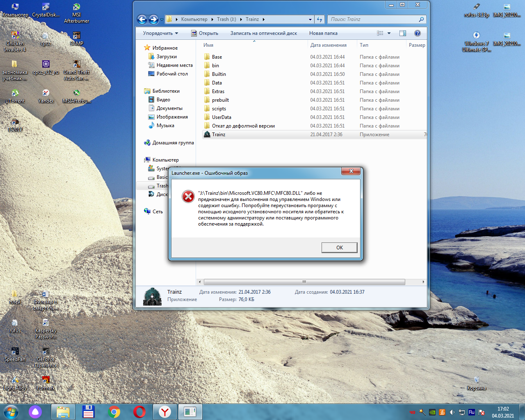Image resolution: width=525 pixels, height=420 pixels.
Task: Open Explorer help icon
Action: (x=418, y=33)
